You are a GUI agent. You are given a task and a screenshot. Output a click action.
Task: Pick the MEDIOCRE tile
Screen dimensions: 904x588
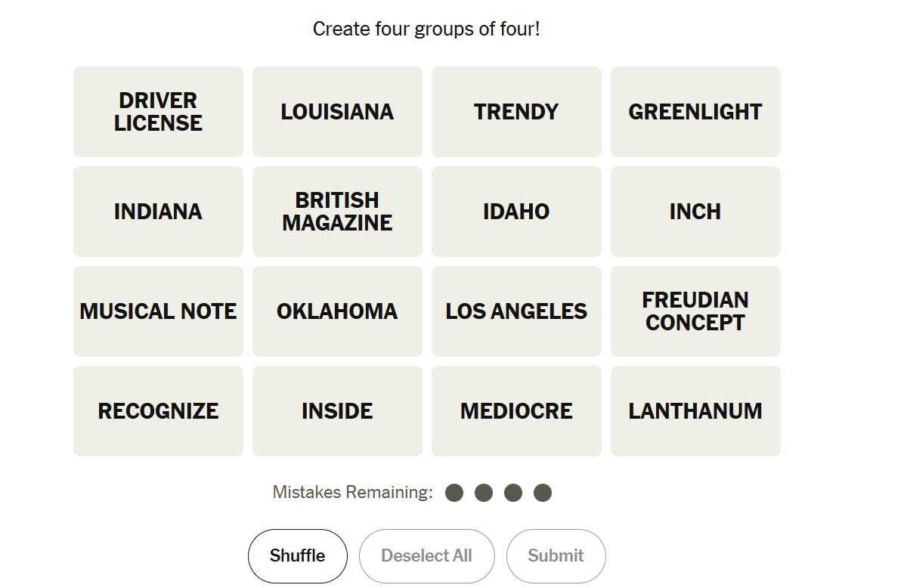coord(516,411)
